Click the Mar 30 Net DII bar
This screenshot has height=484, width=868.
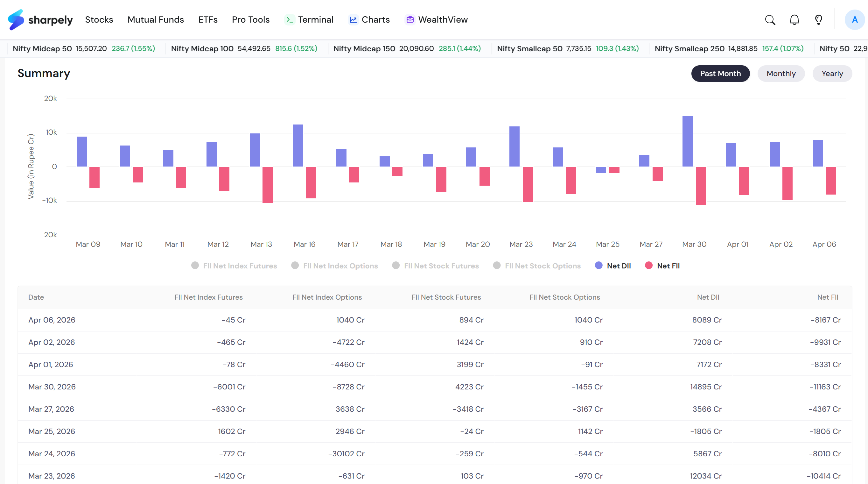tap(687, 141)
